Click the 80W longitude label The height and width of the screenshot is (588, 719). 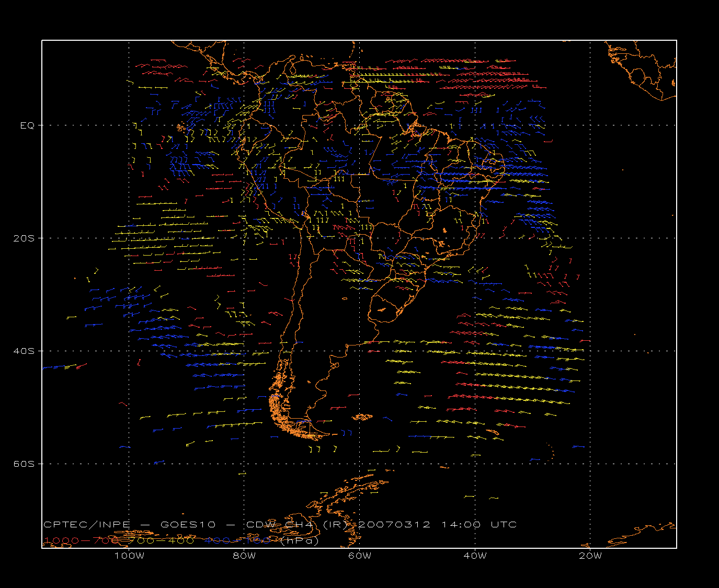[x=244, y=556]
